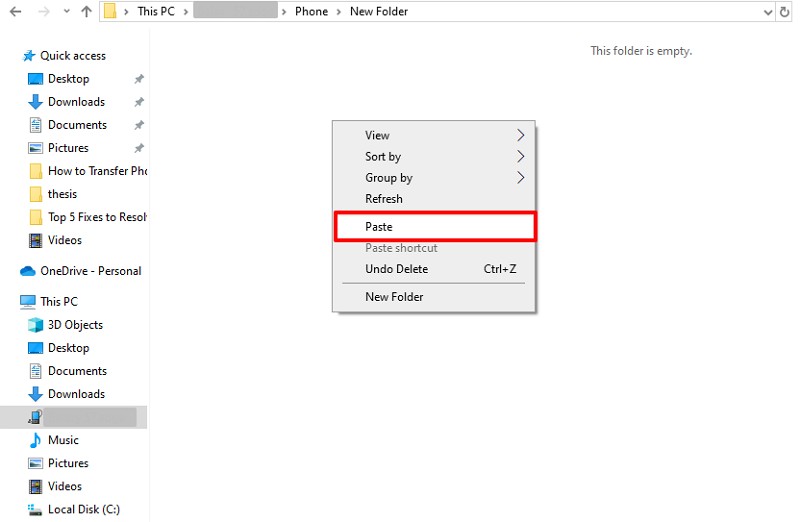Expand the Group by submenu
800x522 pixels.
point(520,178)
